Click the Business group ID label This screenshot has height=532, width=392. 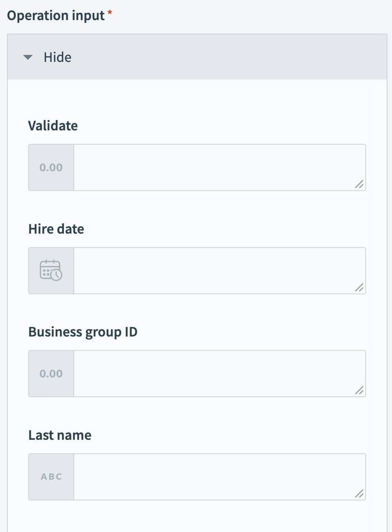pos(83,332)
